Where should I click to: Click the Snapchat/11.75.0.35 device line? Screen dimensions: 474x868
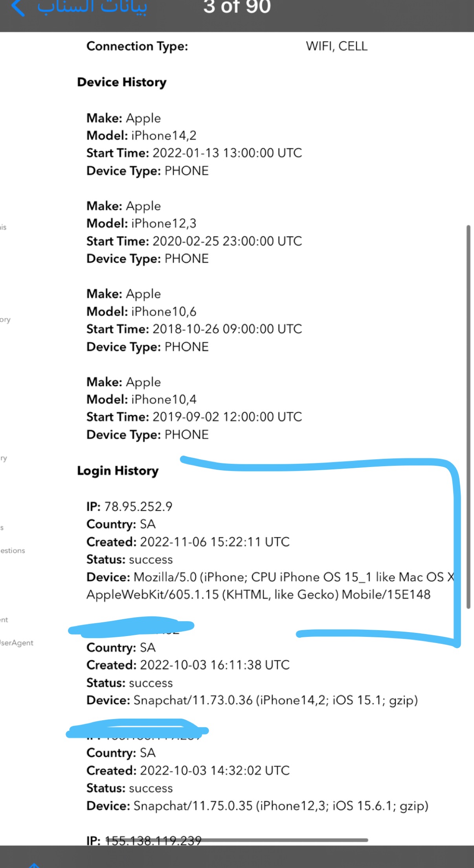point(257,806)
